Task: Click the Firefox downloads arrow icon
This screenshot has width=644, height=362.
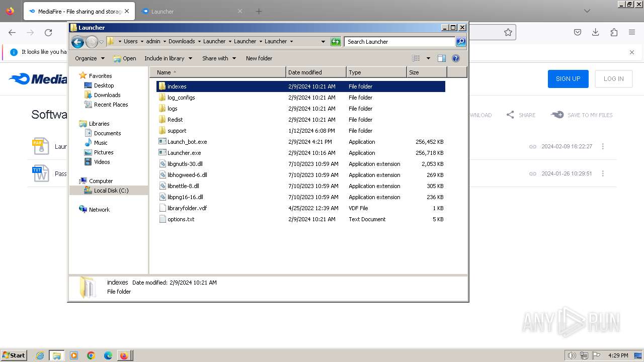Action: coord(596,32)
